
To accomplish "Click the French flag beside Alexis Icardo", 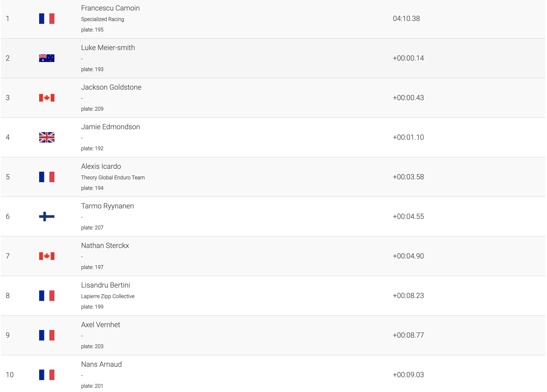I will point(47,177).
